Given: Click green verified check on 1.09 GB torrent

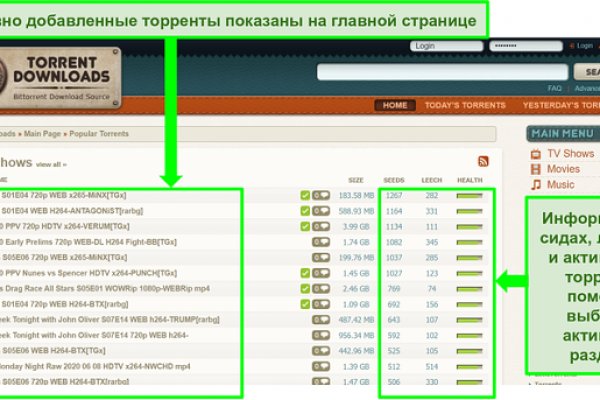Looking at the screenshot, I should pyautogui.click(x=305, y=304).
